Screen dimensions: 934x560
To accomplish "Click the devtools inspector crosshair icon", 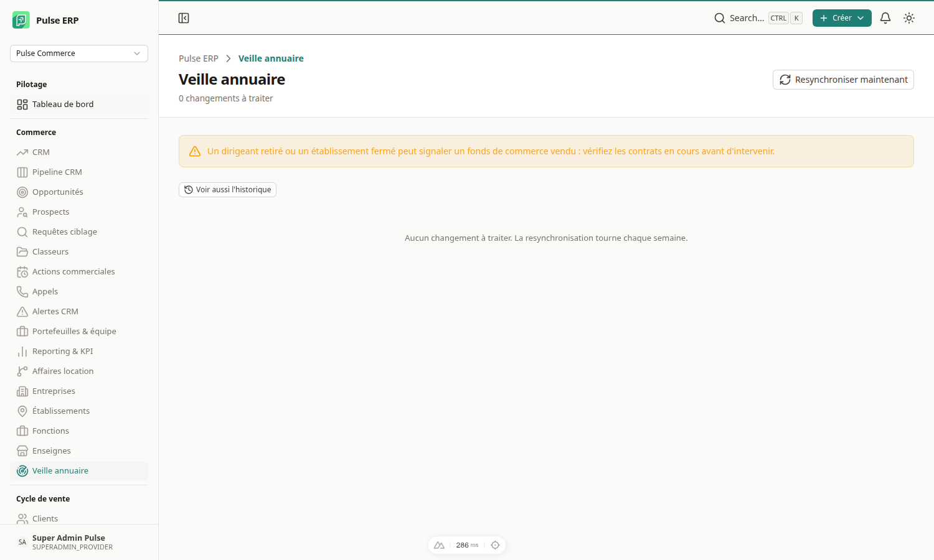I will click(x=495, y=545).
